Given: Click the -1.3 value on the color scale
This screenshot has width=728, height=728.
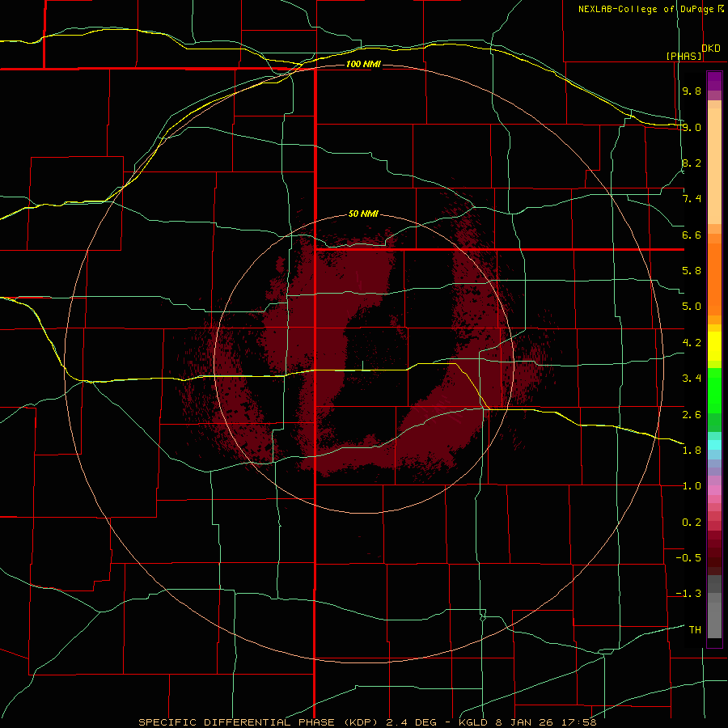Looking at the screenshot, I should (688, 594).
